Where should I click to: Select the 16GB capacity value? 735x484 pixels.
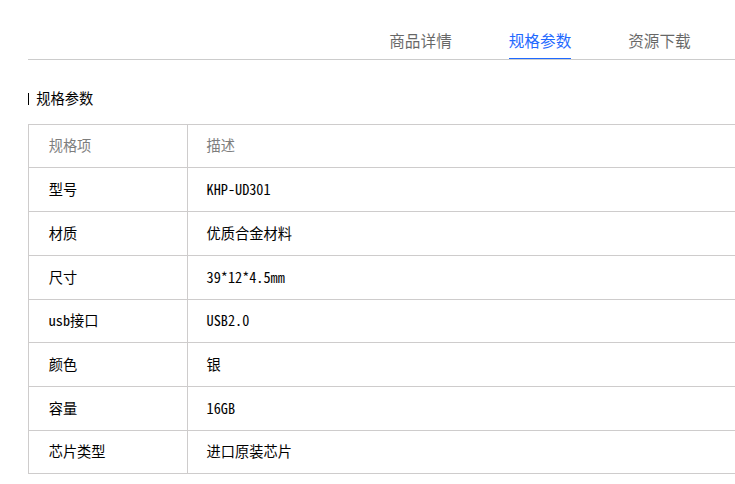point(221,409)
